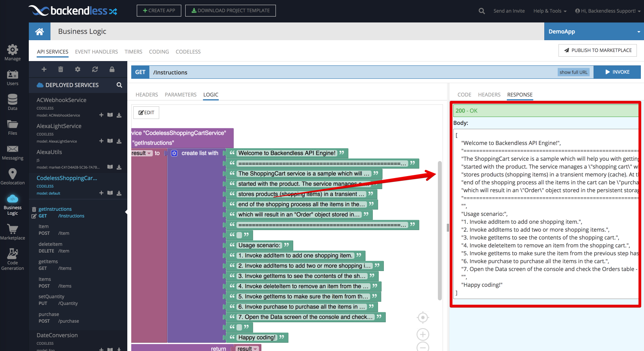The height and width of the screenshot is (351, 644).
Task: Open the Parameters tab
Action: [181, 95]
